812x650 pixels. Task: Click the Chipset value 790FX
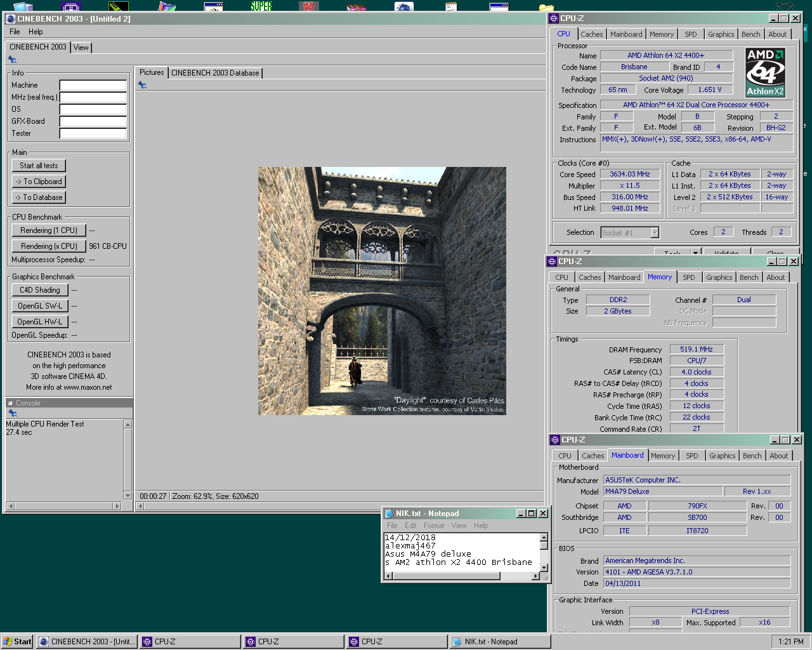coord(697,506)
